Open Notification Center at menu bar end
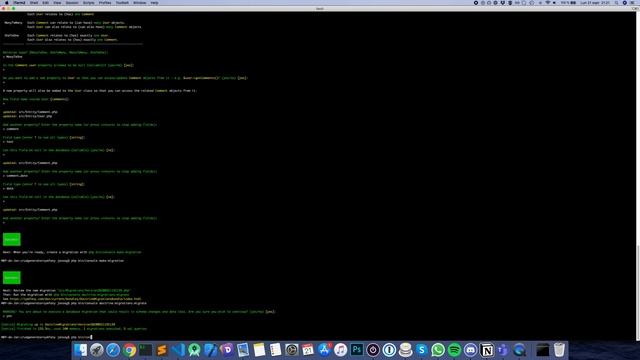The height and width of the screenshot is (360, 640). [x=632, y=2]
